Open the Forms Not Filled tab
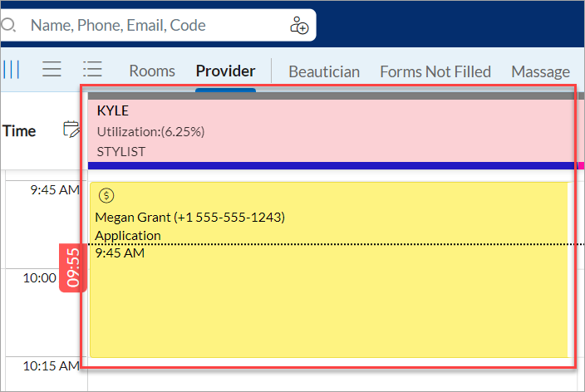 435,71
